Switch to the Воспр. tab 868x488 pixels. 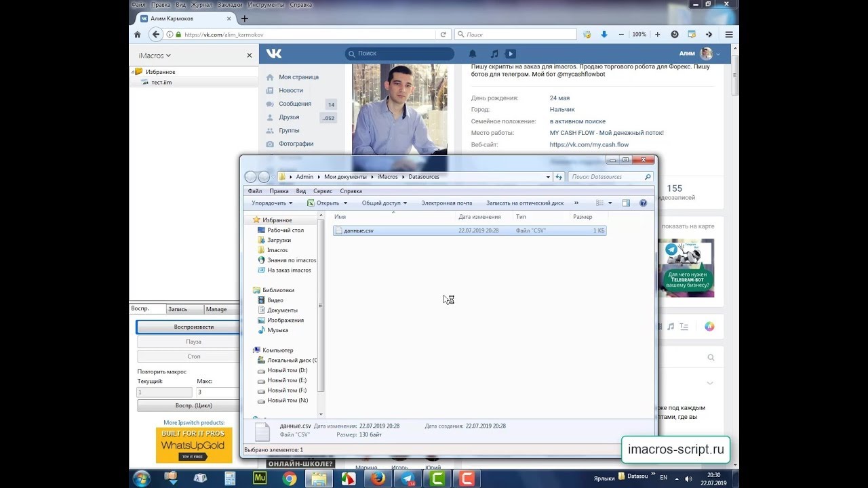coord(148,309)
